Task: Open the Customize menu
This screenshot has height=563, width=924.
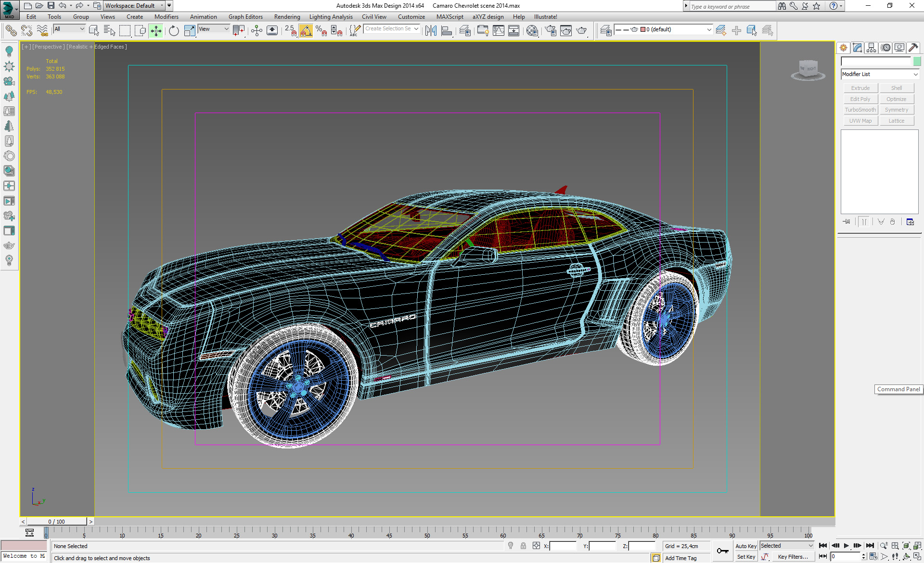Action: [411, 17]
